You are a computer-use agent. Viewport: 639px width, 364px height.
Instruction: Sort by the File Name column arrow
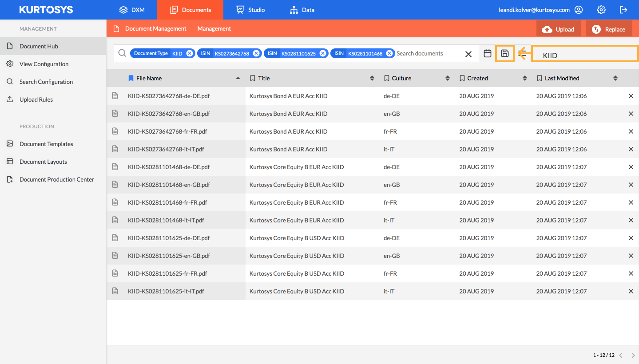point(238,78)
